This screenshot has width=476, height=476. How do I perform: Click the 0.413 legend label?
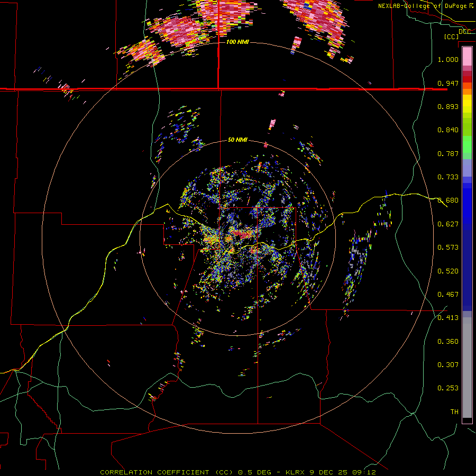[448, 318]
